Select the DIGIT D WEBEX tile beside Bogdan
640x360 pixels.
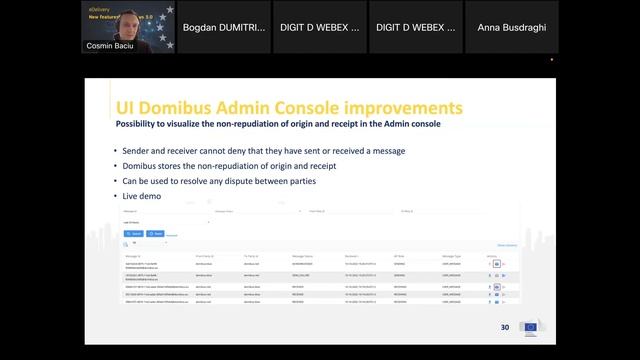point(320,27)
